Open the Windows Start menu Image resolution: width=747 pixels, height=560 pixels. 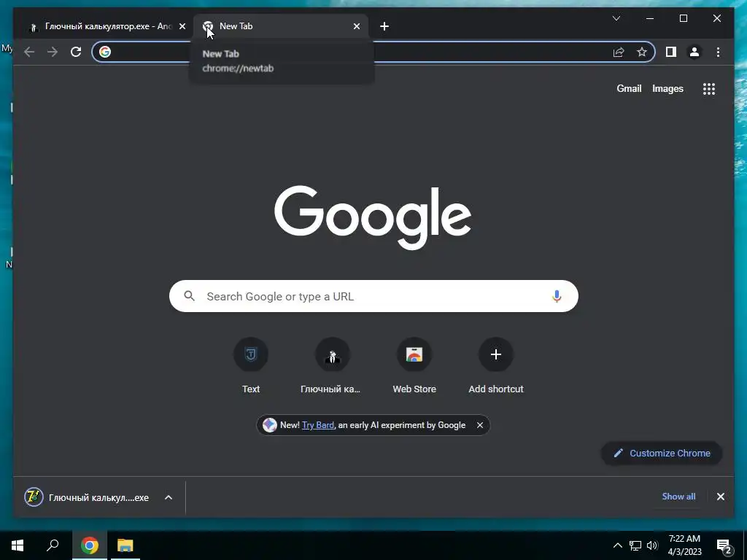[x=18, y=545]
